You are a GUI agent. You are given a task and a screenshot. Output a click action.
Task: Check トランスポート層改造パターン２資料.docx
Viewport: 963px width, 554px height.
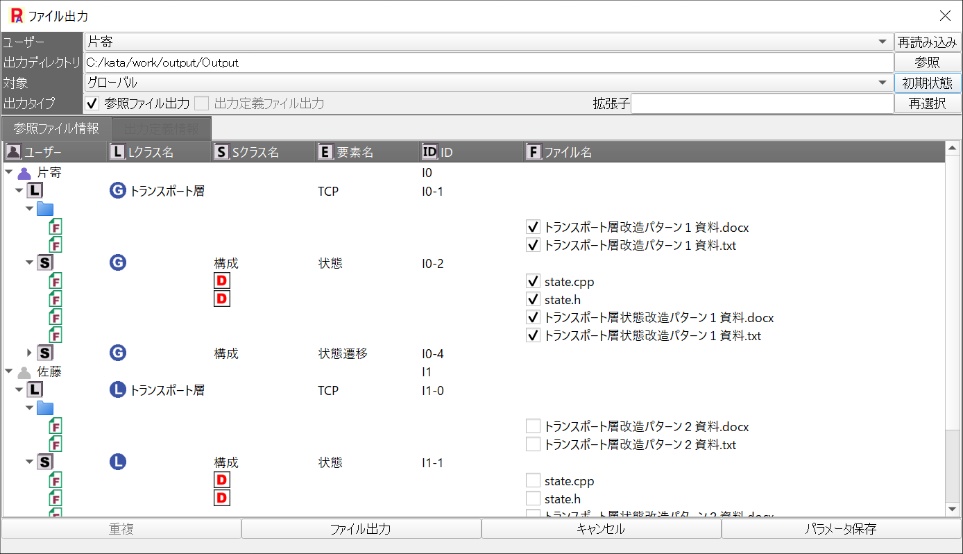533,426
